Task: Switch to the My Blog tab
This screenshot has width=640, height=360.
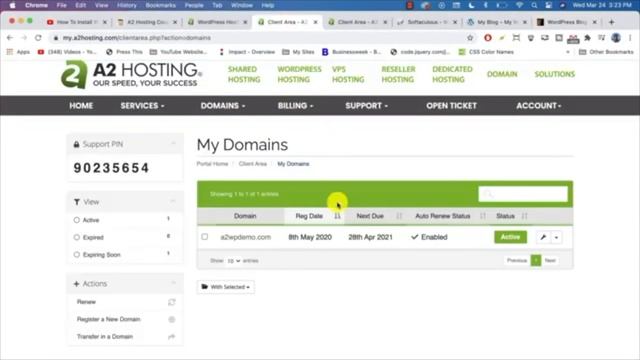Action: 497,22
